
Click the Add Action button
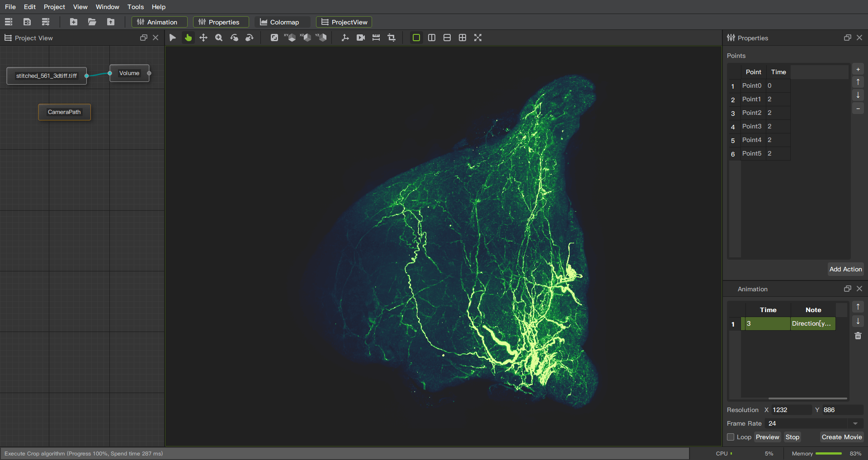tap(846, 269)
